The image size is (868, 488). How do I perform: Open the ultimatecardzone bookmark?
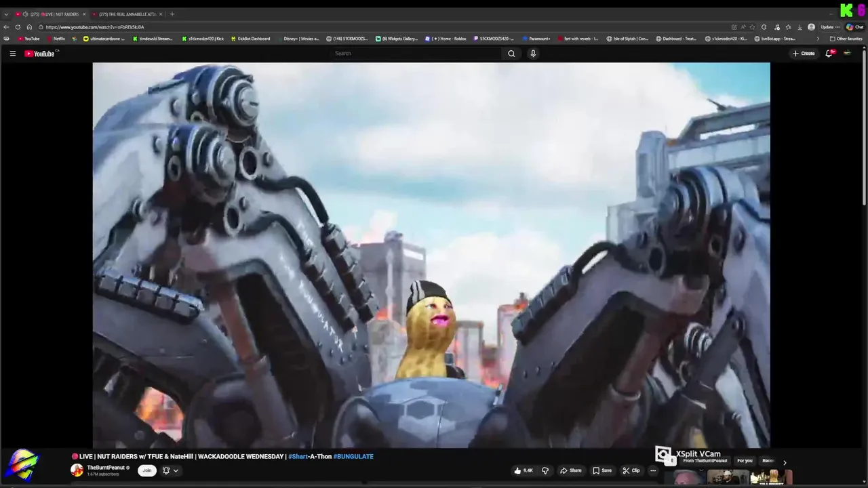coord(105,39)
